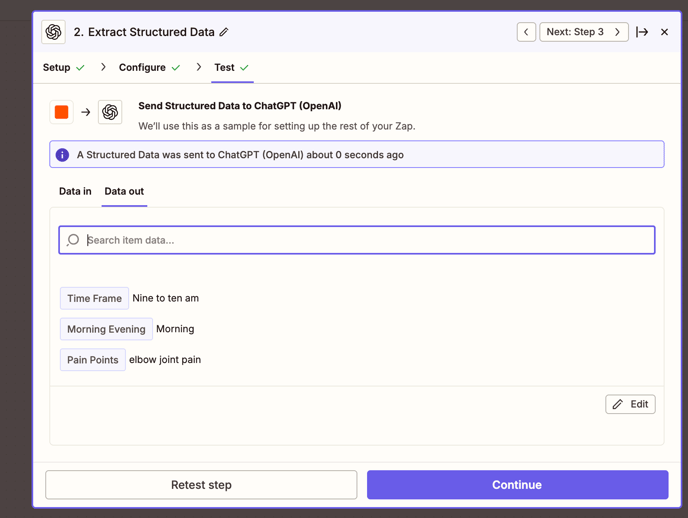Click the info icon in notification banner
Image resolution: width=688 pixels, height=518 pixels.
pos(62,155)
